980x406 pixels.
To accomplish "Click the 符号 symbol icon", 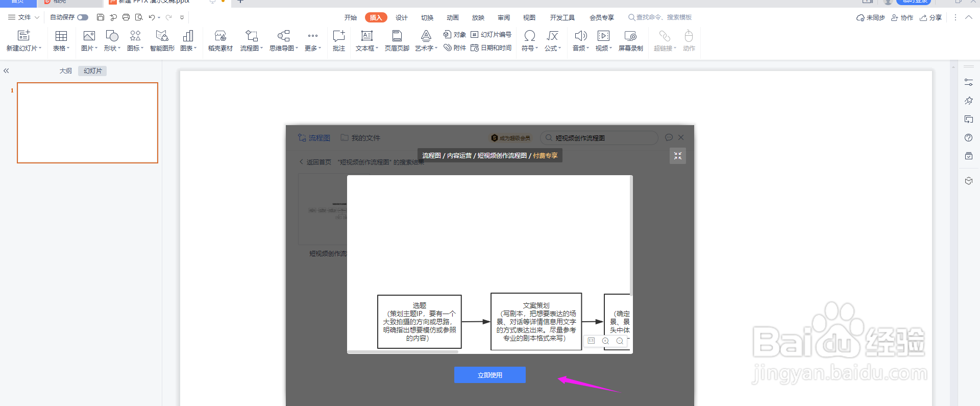I will (530, 36).
